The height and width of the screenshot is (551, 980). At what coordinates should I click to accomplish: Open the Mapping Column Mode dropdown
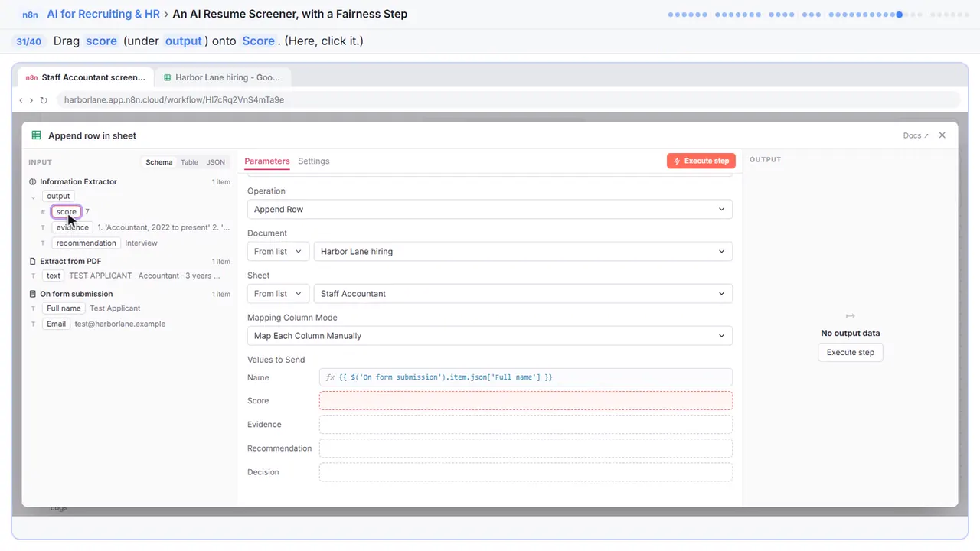pyautogui.click(x=490, y=336)
